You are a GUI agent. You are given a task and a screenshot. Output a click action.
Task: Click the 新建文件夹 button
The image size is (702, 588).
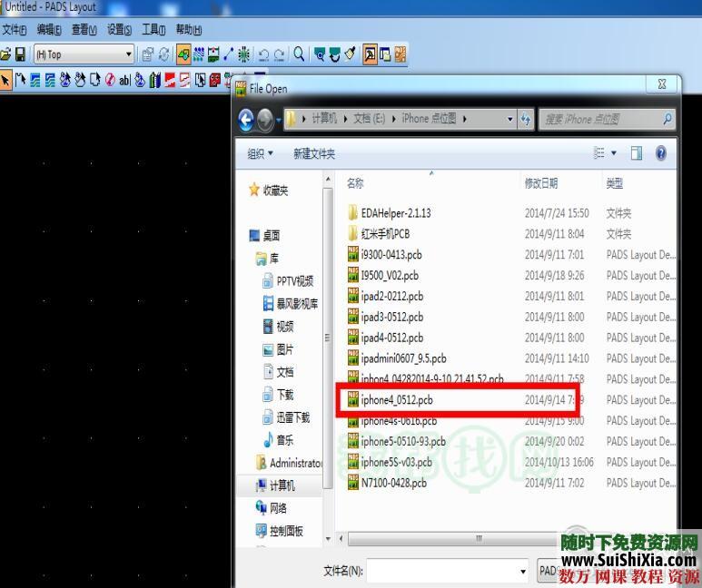click(x=313, y=154)
